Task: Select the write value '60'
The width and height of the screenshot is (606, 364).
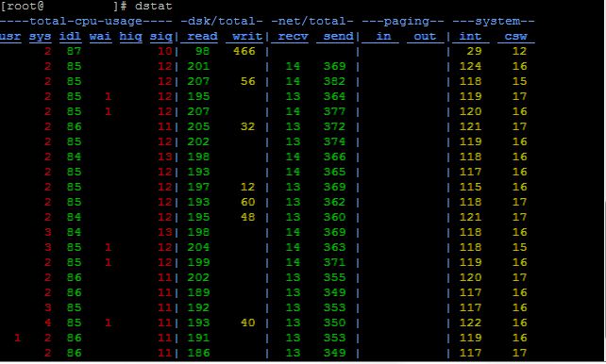Action: [x=247, y=202]
